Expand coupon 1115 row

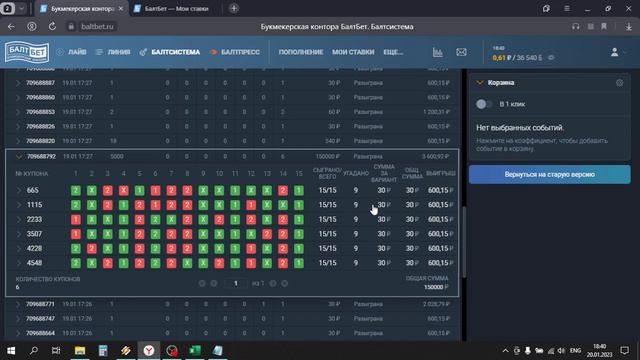18,205
